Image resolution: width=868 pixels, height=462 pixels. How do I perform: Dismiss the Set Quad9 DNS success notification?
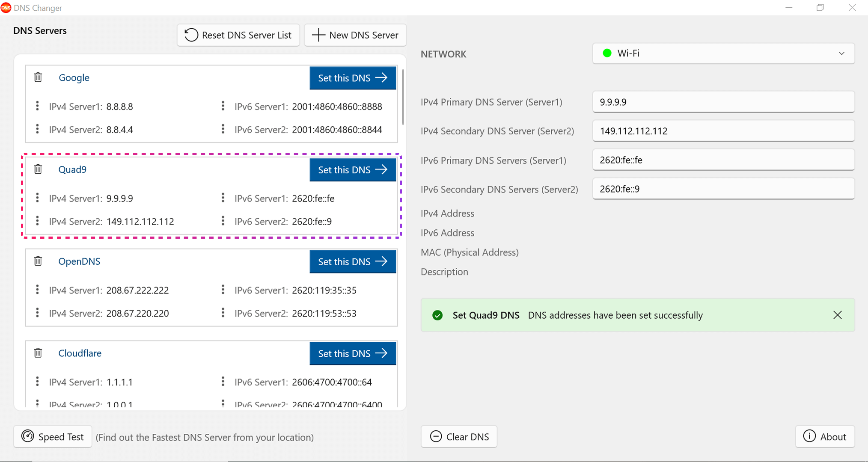(837, 315)
